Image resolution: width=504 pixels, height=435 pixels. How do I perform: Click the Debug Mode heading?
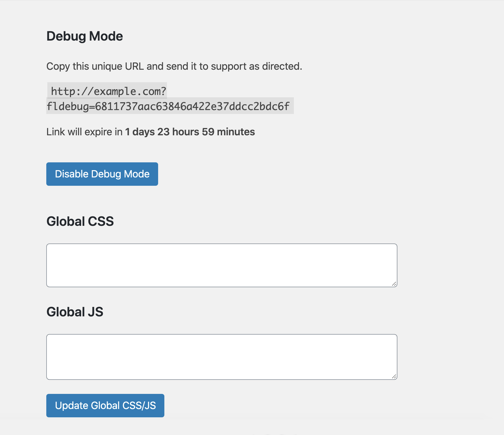(x=85, y=36)
